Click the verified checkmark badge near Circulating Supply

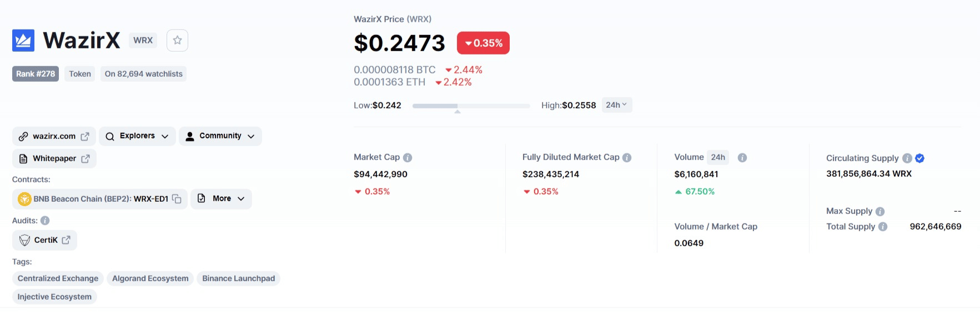tap(920, 158)
